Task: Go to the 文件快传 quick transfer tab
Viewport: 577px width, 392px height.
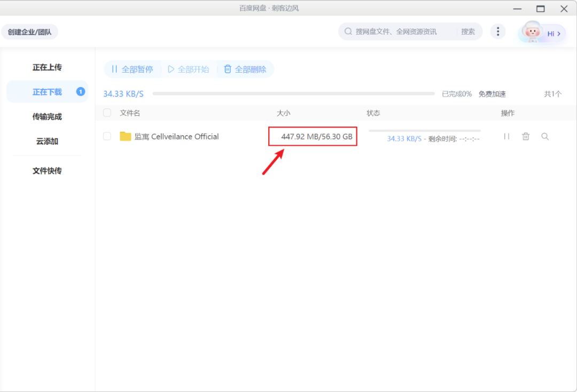Action: [x=47, y=170]
